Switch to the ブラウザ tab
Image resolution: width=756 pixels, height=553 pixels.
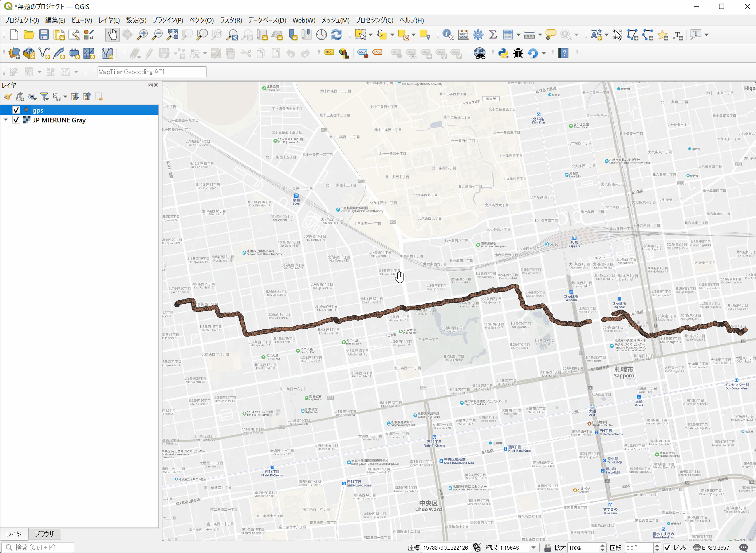pyautogui.click(x=44, y=534)
